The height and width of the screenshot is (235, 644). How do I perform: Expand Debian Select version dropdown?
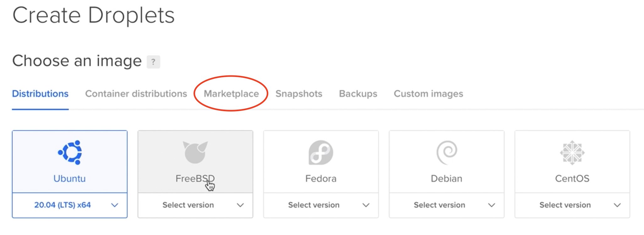point(446,205)
